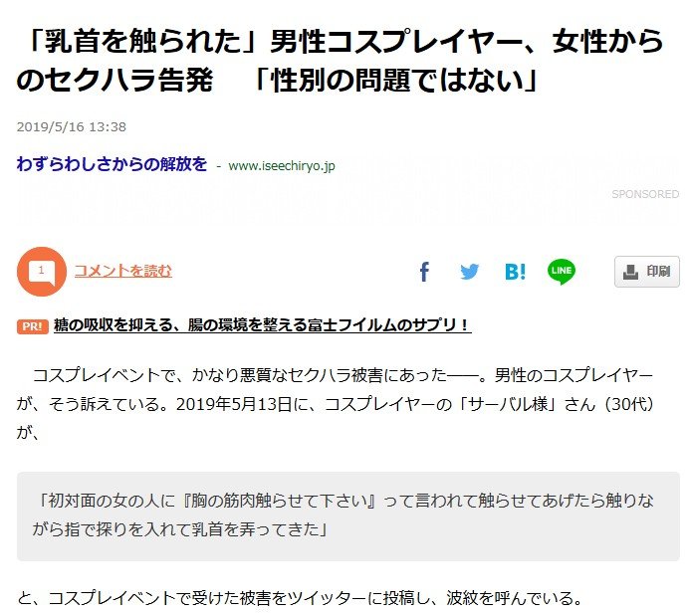Open the コメントを読む link
688x616 pixels.
(x=123, y=271)
